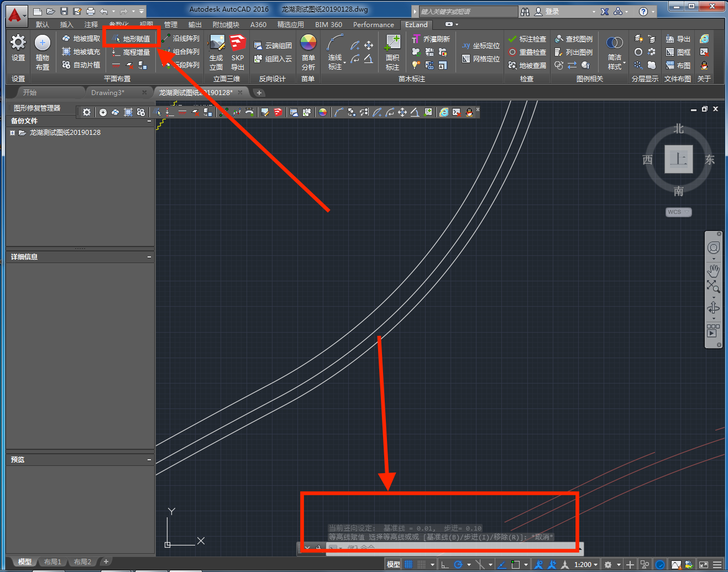
Task: Select the 地被填充 fill tool
Action: click(81, 52)
